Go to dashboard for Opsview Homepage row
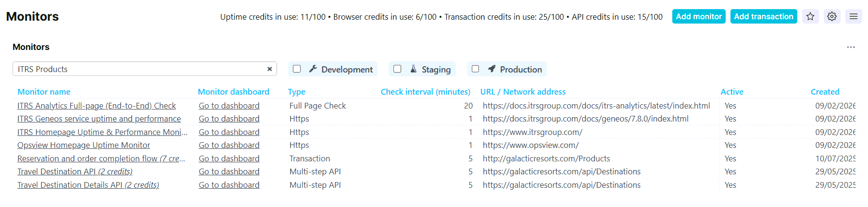The height and width of the screenshot is (207, 868). click(229, 145)
